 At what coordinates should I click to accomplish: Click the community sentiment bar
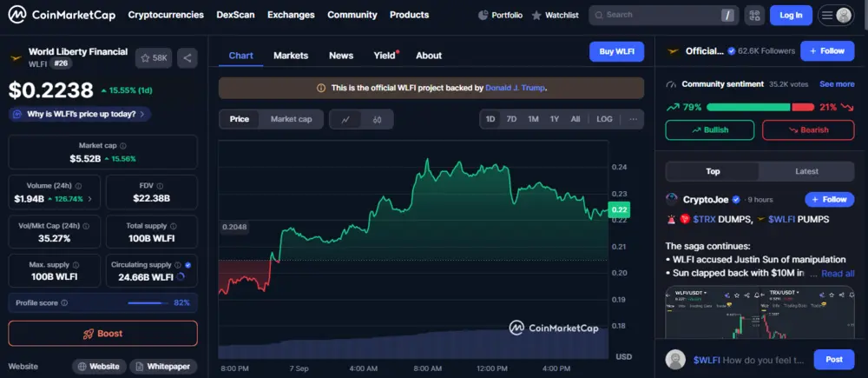[x=760, y=108]
